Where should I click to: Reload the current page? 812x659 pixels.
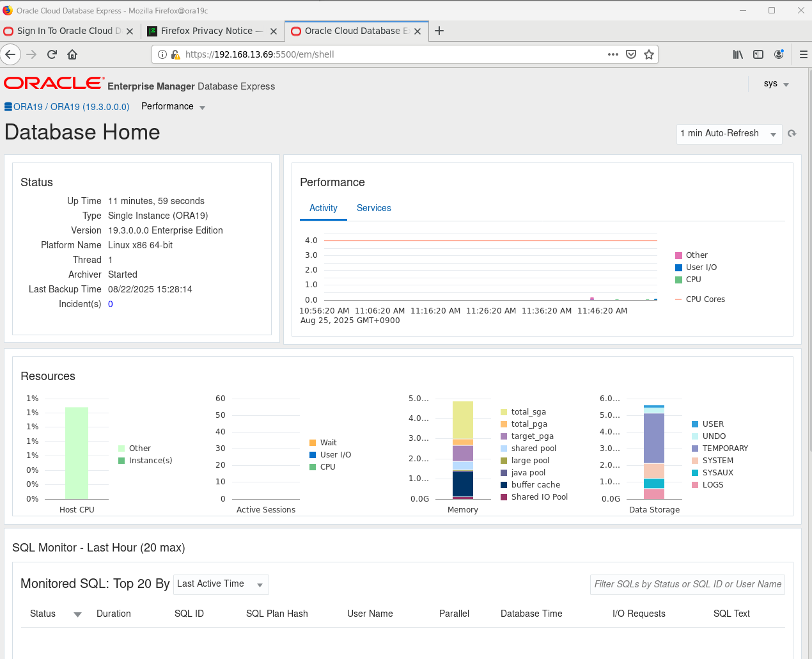point(52,54)
